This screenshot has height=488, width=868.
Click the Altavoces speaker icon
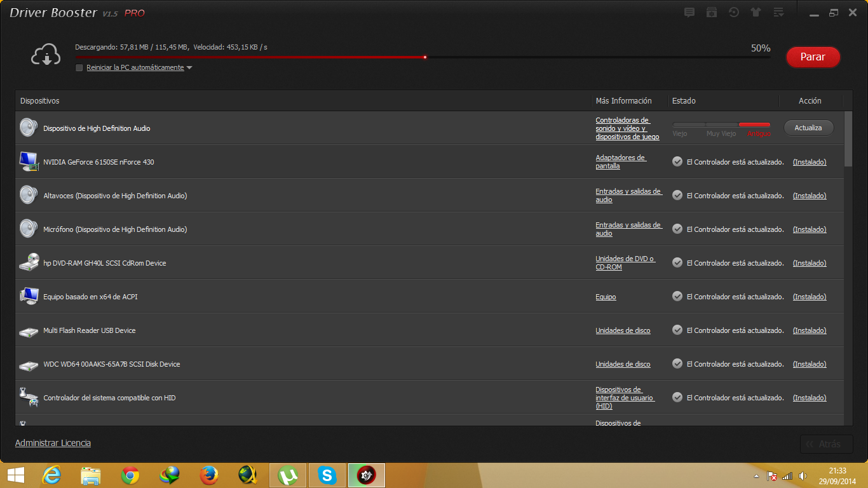click(x=29, y=195)
